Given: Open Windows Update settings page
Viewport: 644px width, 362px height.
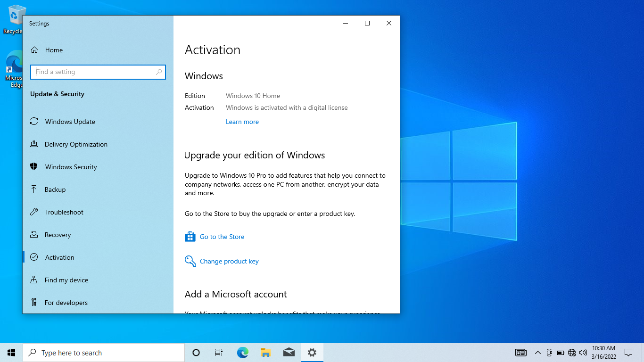Looking at the screenshot, I should click(98, 122).
